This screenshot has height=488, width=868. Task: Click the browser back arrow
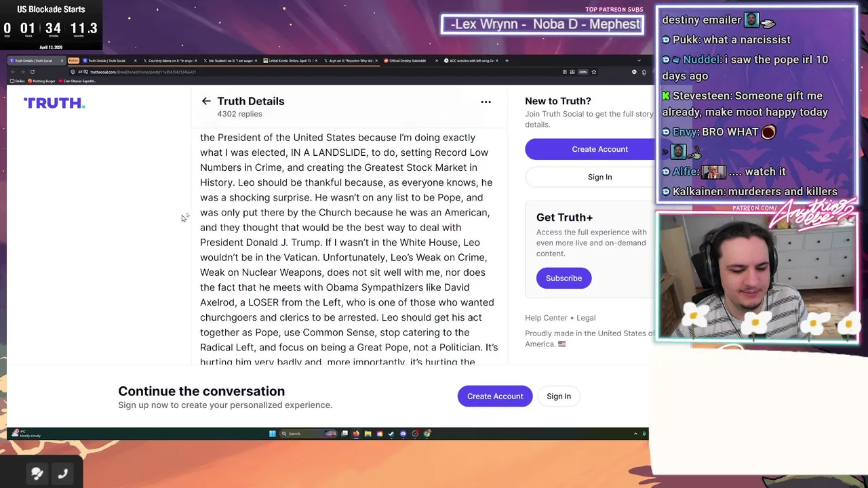tap(13, 72)
